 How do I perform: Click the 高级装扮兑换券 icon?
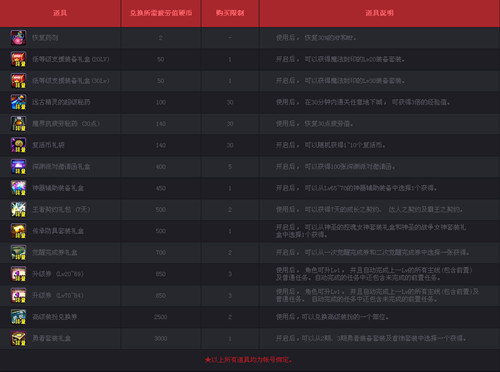click(18, 317)
